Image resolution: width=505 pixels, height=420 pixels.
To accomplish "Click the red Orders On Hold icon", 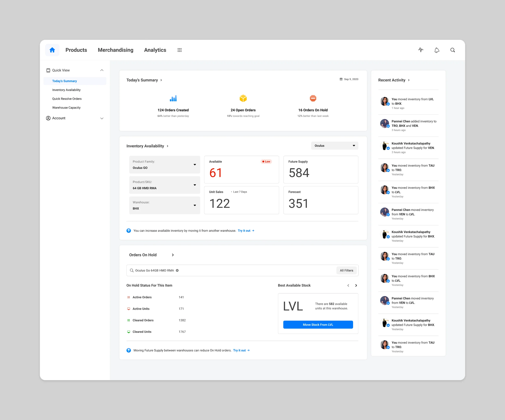I will point(313,98).
